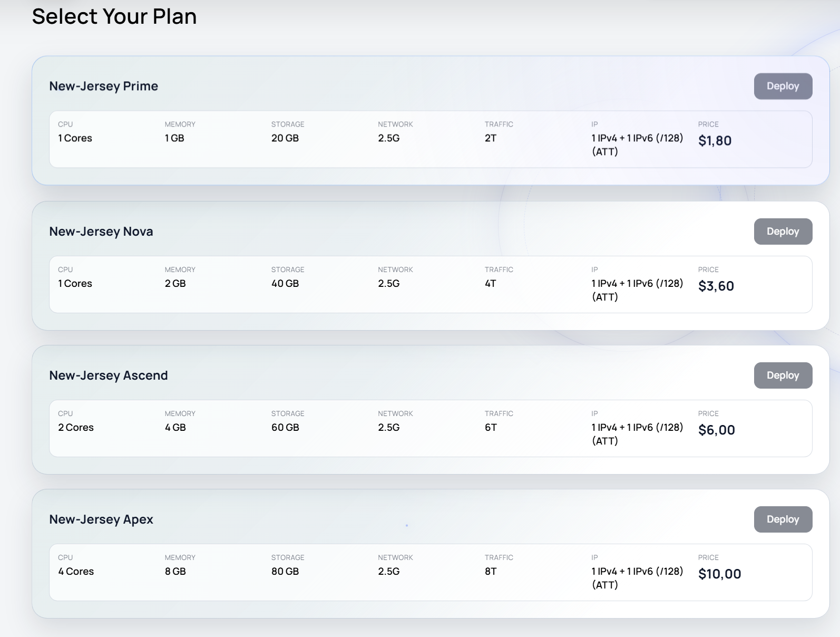Click the 2 Cores CPU value
840x637 pixels.
(x=75, y=428)
